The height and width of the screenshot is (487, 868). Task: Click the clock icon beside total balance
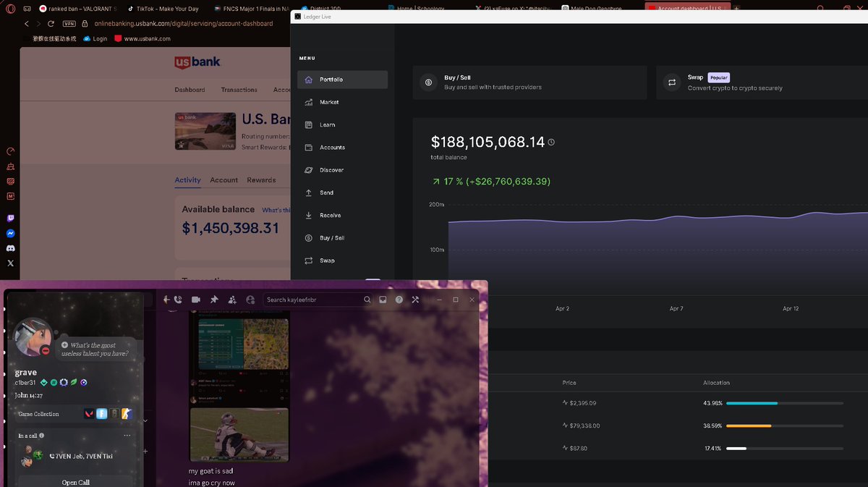[551, 143]
